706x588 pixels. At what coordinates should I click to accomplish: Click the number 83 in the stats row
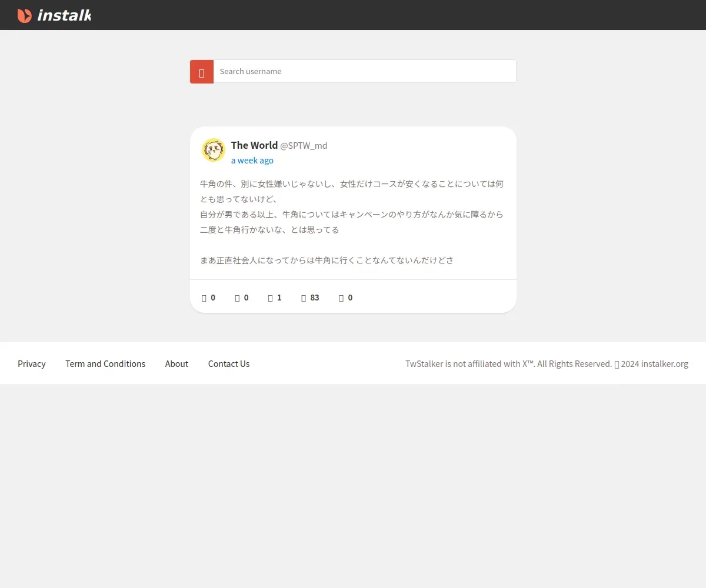[315, 298]
